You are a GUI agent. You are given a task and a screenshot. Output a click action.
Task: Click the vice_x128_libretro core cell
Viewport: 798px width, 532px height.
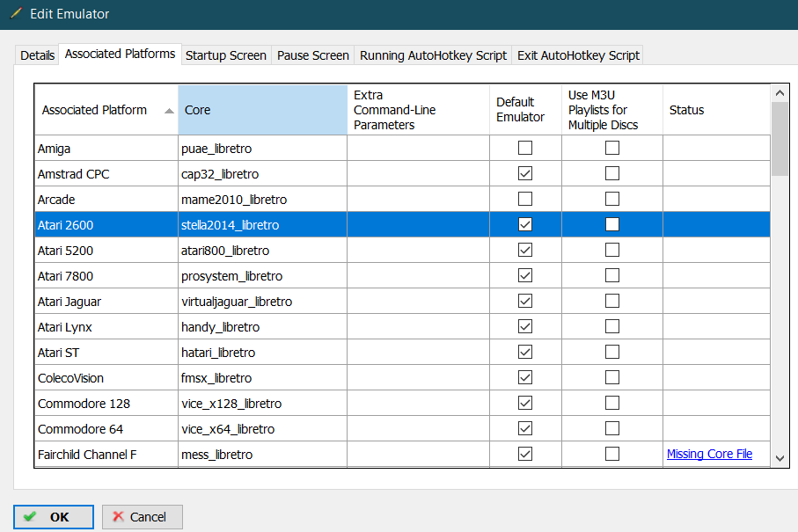point(262,403)
